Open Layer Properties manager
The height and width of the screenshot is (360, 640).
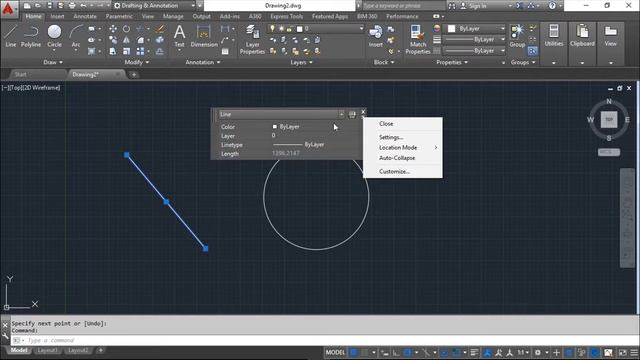[x=252, y=39]
